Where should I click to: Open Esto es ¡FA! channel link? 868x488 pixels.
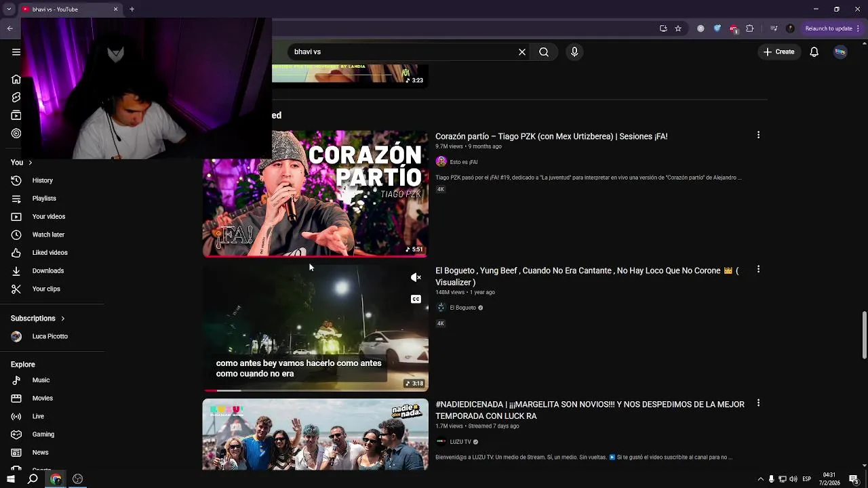pyautogui.click(x=463, y=162)
